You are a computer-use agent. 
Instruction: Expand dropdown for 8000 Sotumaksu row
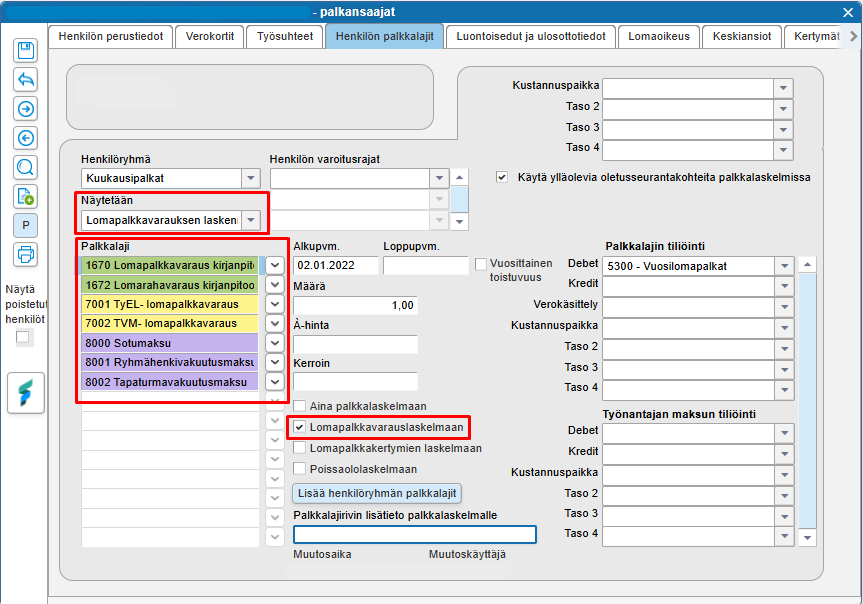point(275,342)
